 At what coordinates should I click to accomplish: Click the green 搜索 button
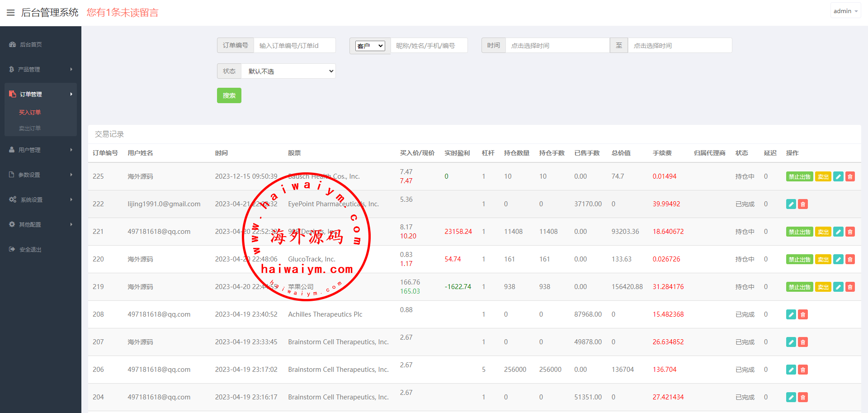pyautogui.click(x=229, y=95)
